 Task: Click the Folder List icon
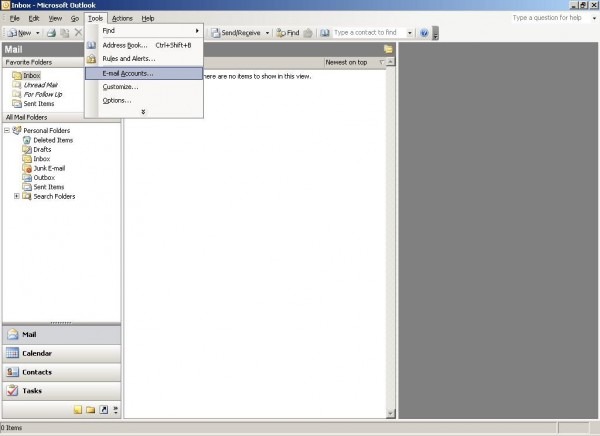(91, 410)
